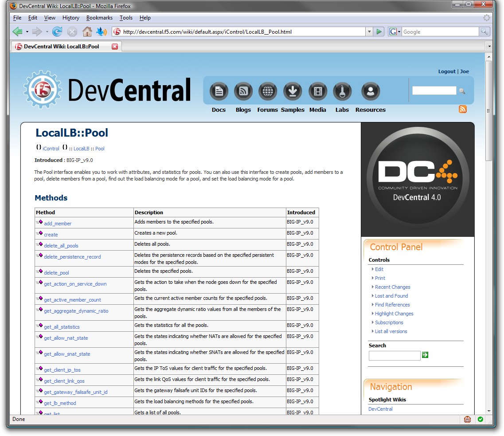Open the list all tabs dropdown
The image size is (504, 436).
tap(489, 47)
